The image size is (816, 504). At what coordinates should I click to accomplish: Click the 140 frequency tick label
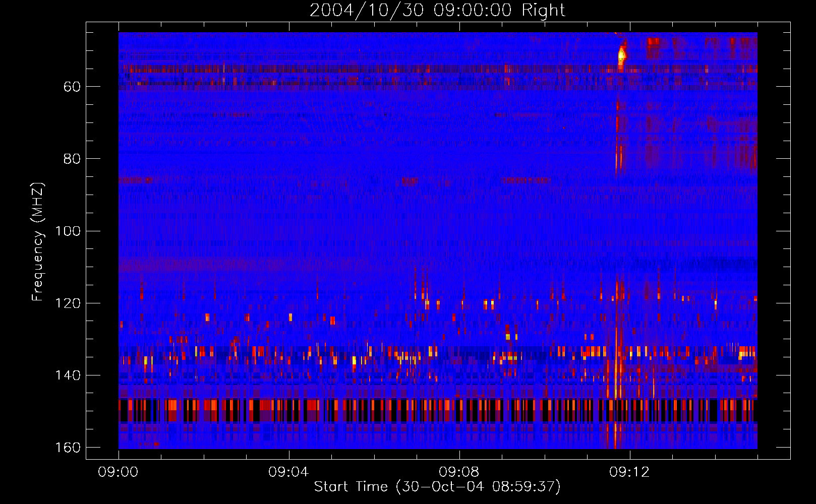coord(68,375)
